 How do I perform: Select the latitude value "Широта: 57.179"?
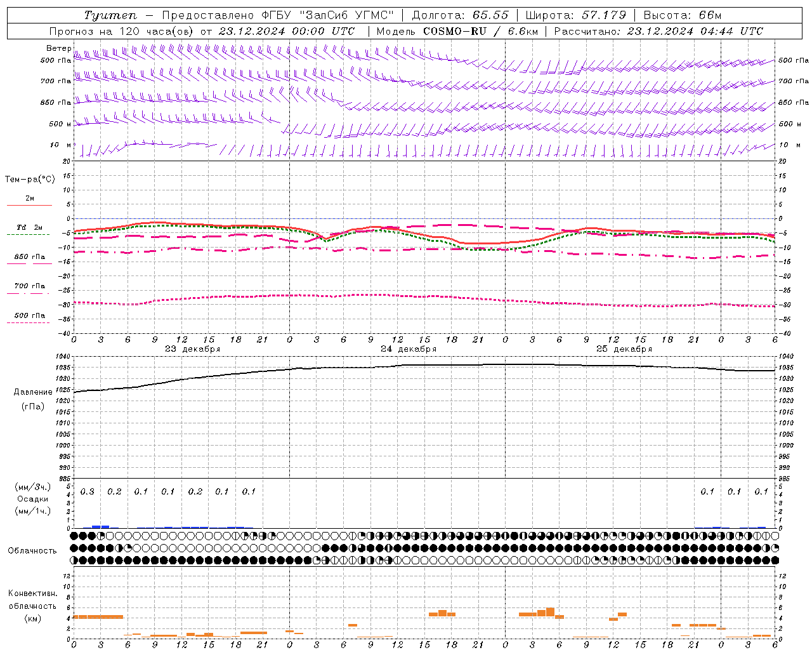coord(576,15)
